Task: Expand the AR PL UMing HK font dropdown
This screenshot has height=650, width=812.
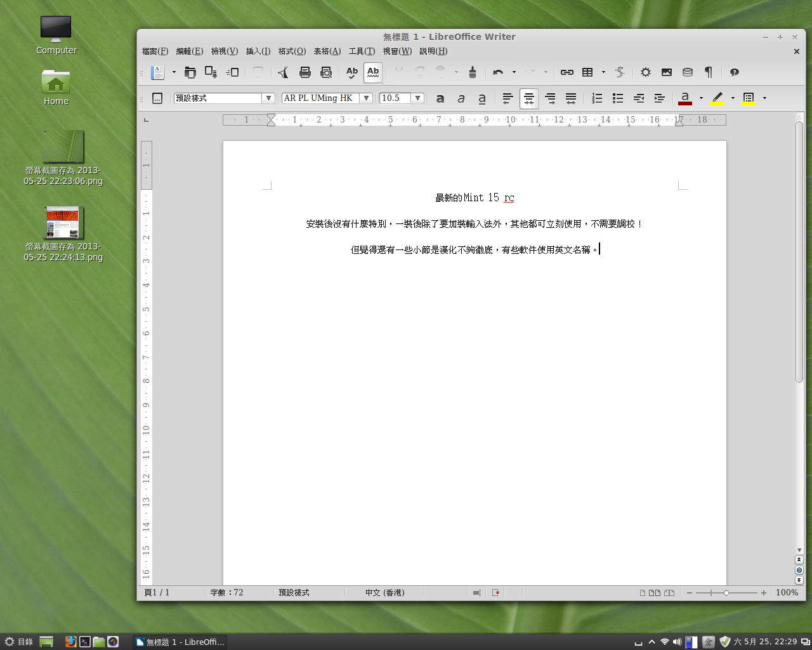Action: (x=366, y=98)
